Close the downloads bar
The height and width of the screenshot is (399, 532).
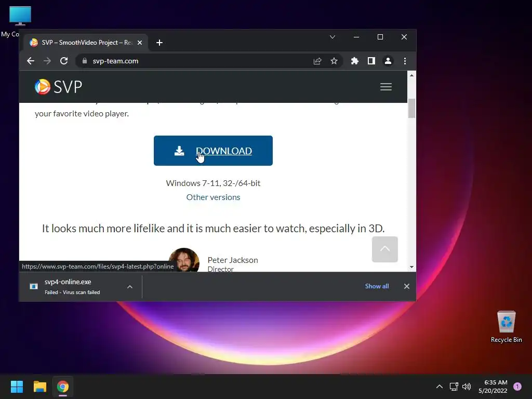pyautogui.click(x=406, y=286)
